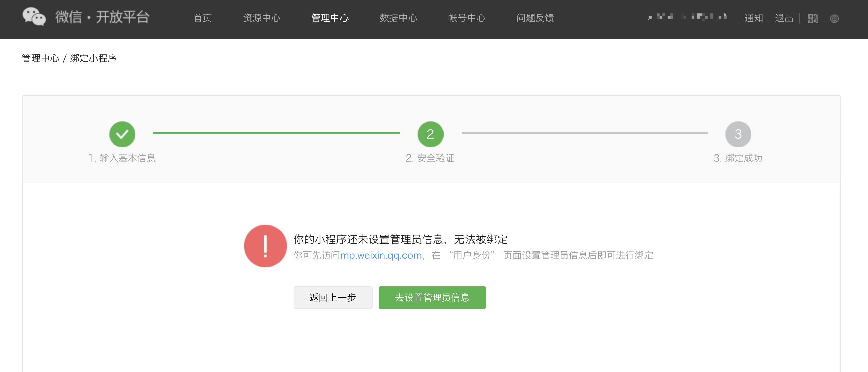The width and height of the screenshot is (868, 372).
Task: Click the green checkmark step one circle
Action: [122, 134]
